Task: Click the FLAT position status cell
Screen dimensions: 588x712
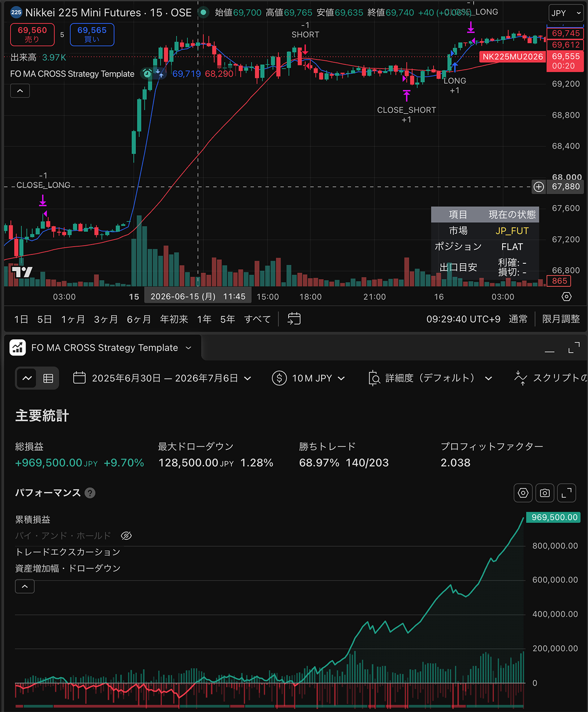Action: [512, 247]
